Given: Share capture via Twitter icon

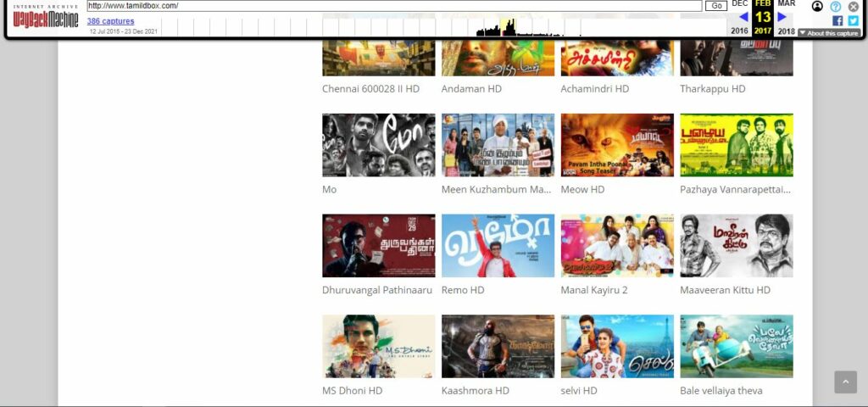Looking at the screenshot, I should pos(853,20).
